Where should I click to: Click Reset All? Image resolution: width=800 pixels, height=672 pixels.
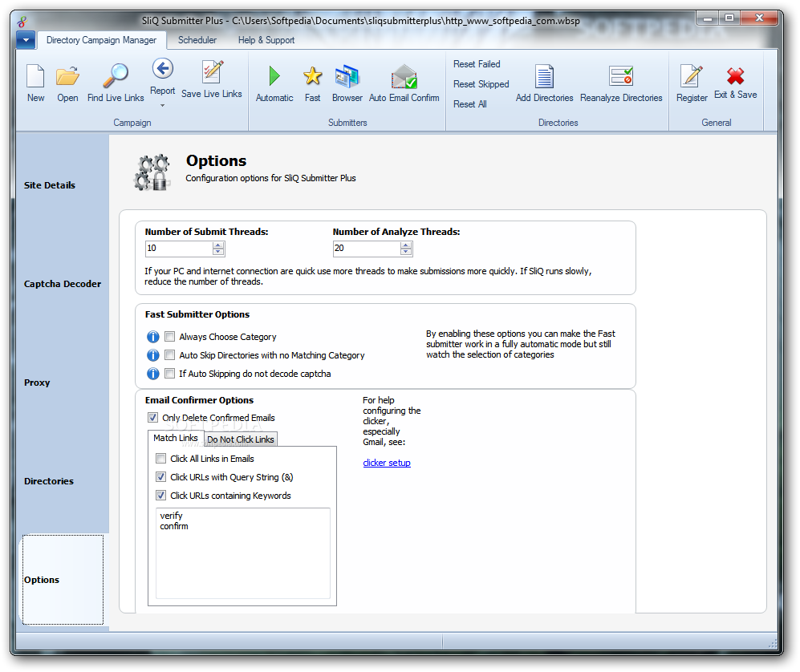[x=470, y=104]
